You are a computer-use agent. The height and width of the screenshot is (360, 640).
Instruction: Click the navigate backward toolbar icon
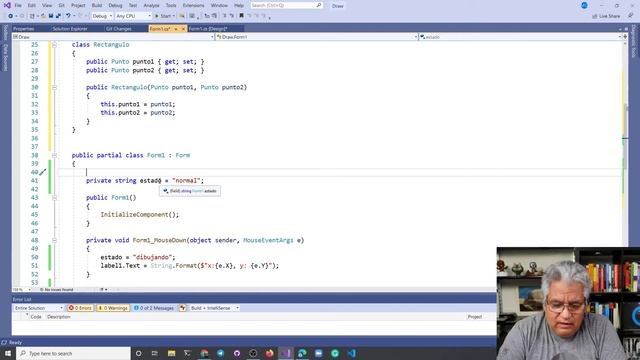tap(10, 16)
